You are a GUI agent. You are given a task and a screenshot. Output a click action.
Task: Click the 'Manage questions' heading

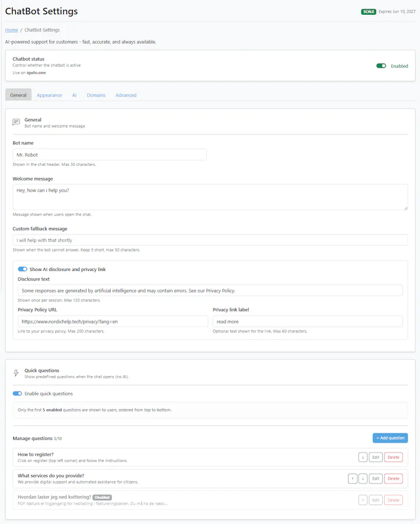click(33, 438)
